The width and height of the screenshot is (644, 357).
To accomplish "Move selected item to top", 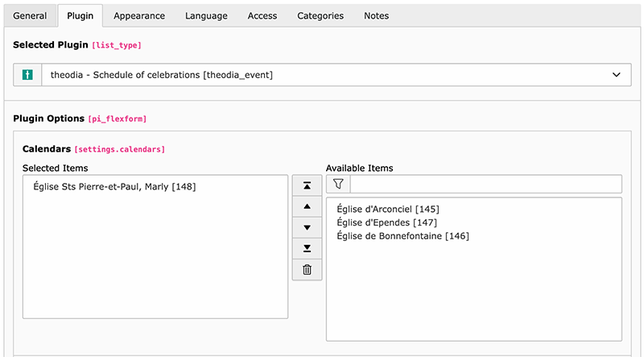I will pos(307,185).
